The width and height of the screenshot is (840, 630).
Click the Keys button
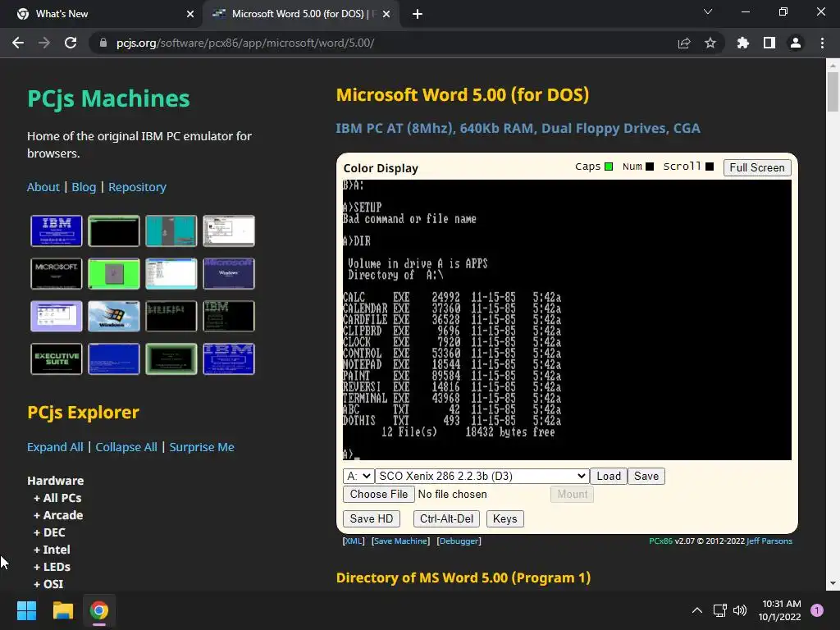pos(505,518)
